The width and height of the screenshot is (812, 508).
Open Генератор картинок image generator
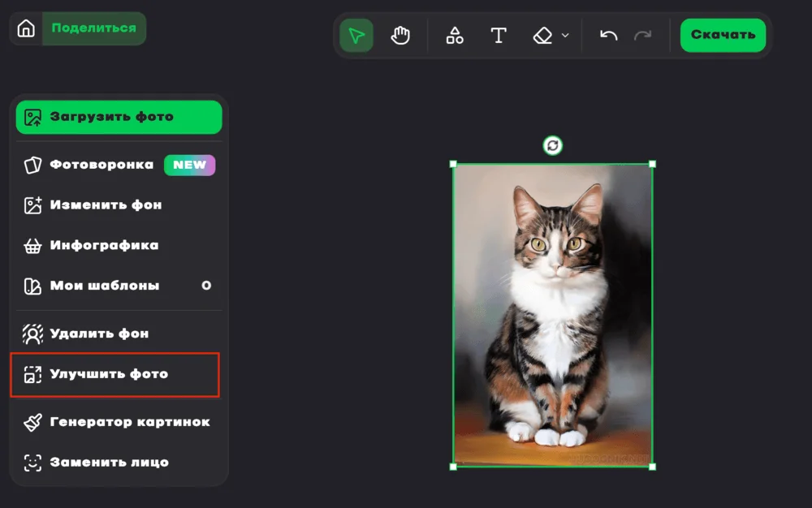click(119, 422)
